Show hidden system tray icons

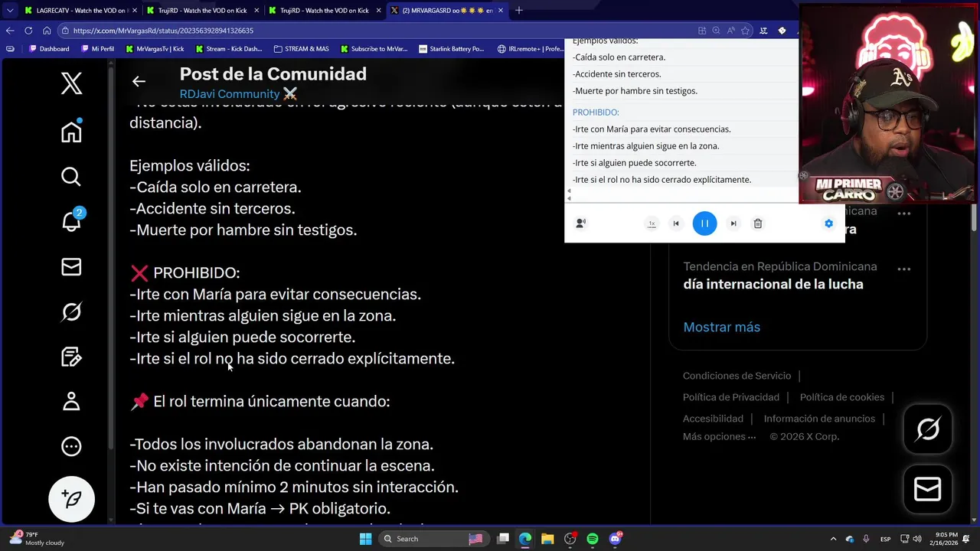click(x=833, y=539)
